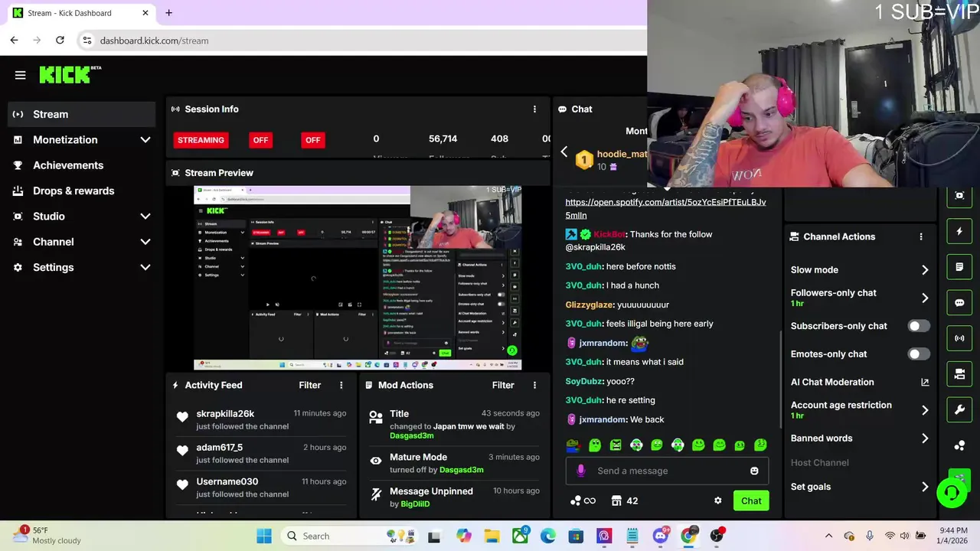This screenshot has height=551, width=980.
Task: Open the emoji picker smiley icon
Action: tap(754, 471)
